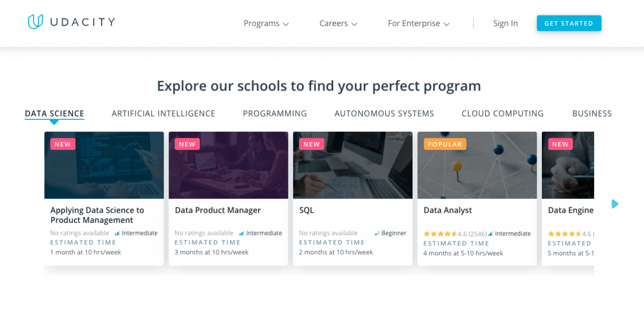Select the DATA SCIENCE tab
Image resolution: width=644 pixels, height=322 pixels.
coord(54,114)
